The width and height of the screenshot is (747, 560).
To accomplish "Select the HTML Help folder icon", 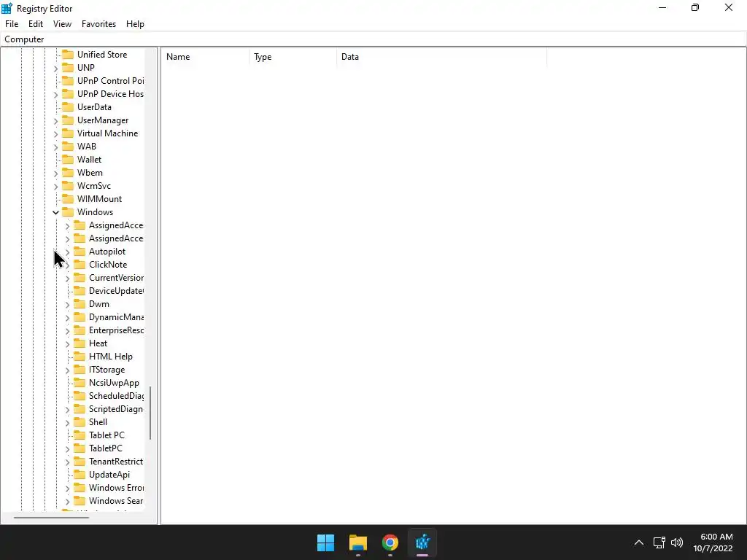I will tap(80, 356).
